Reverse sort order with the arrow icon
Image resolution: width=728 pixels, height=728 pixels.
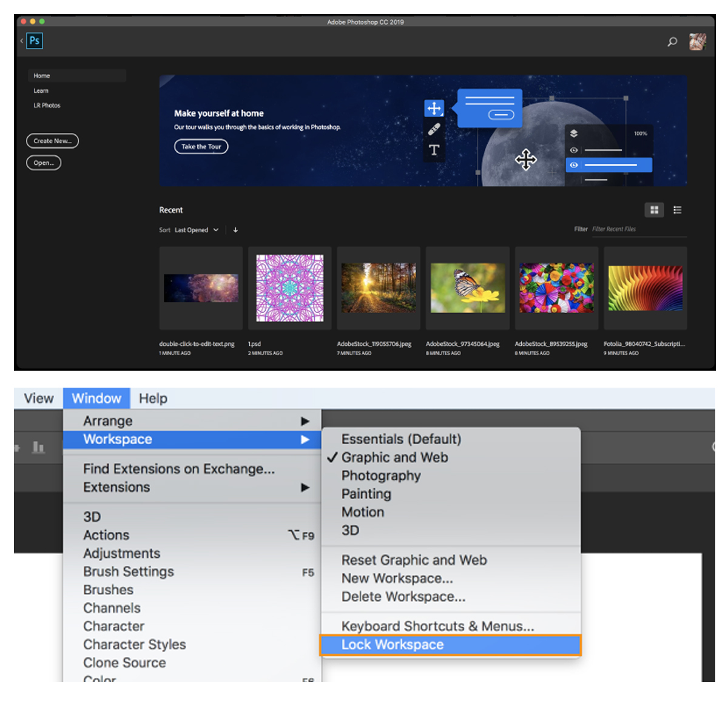click(x=235, y=230)
